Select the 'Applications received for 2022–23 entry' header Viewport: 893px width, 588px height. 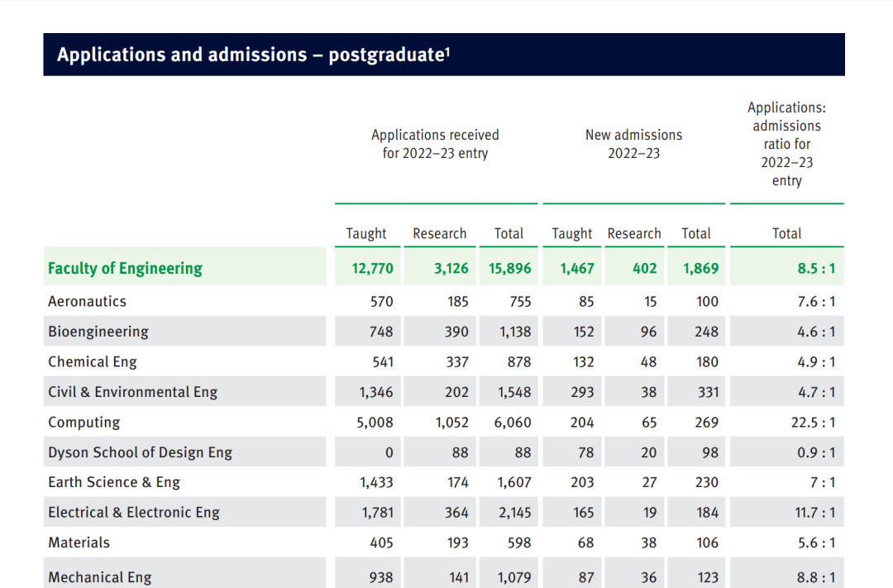(435, 144)
